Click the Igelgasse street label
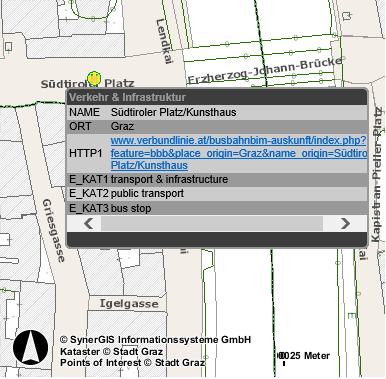The height and width of the screenshot is (379, 386). click(x=129, y=304)
